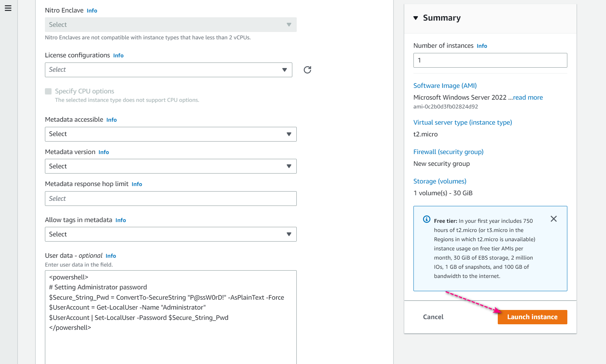Click the Free tier info icon
The width and height of the screenshot is (606, 364).
click(x=427, y=220)
